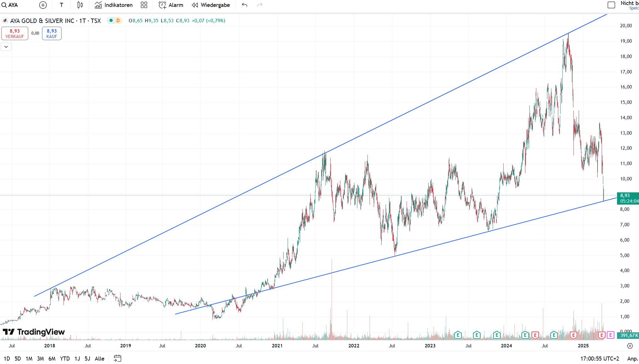This screenshot has height=364, width=639.
Task: Open go-to-date calendar icon
Action: pos(117,358)
